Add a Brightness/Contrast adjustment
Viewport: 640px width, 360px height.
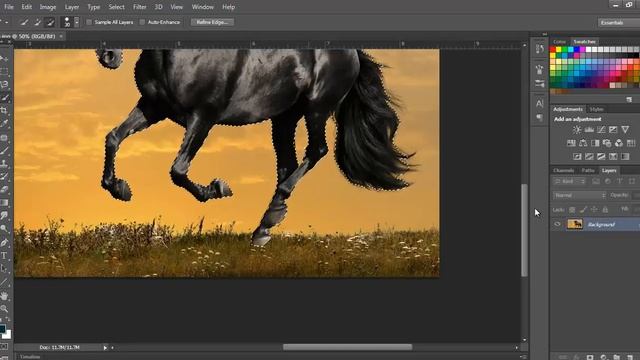tap(577, 129)
